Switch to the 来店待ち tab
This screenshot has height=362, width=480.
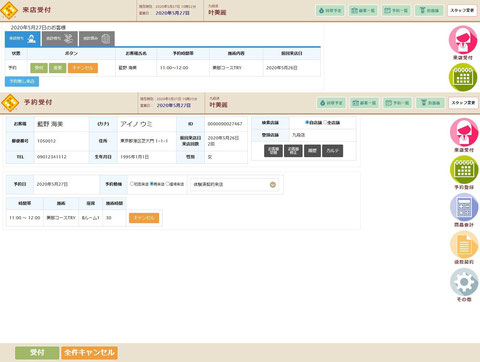(x=23, y=39)
